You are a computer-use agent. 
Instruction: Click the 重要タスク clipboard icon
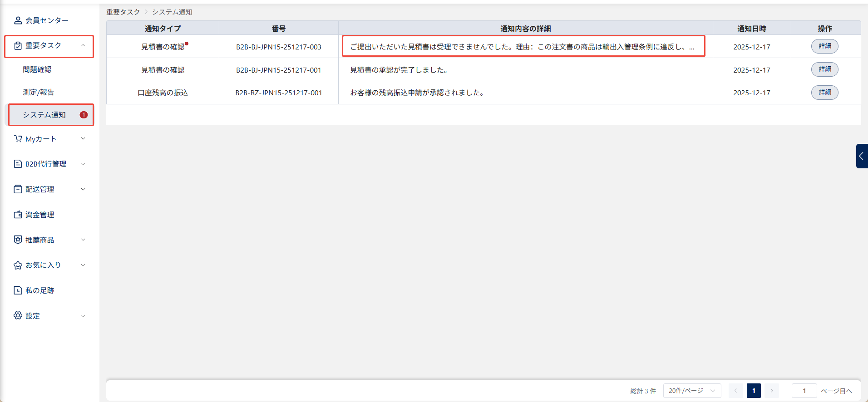pos(18,46)
